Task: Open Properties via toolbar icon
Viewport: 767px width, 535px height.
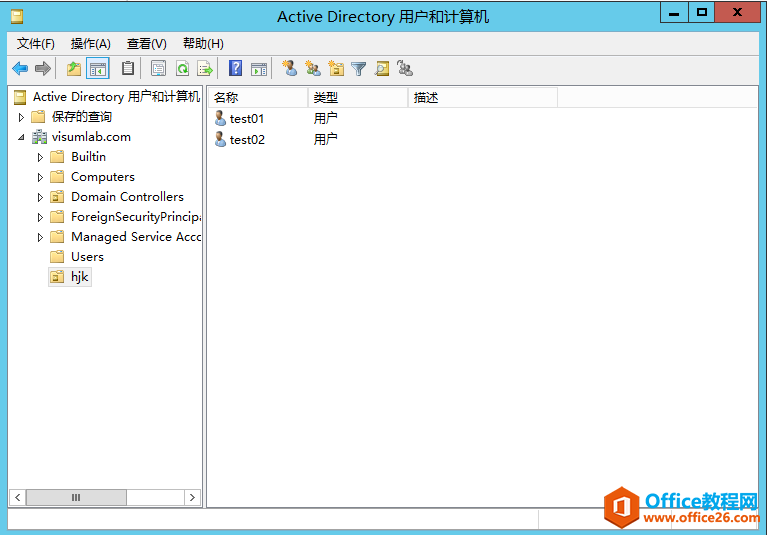Action: tap(158, 68)
